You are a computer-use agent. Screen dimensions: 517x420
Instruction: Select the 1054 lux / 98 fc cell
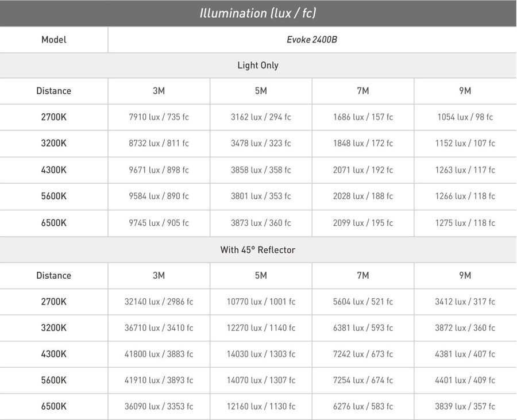pyautogui.click(x=465, y=117)
